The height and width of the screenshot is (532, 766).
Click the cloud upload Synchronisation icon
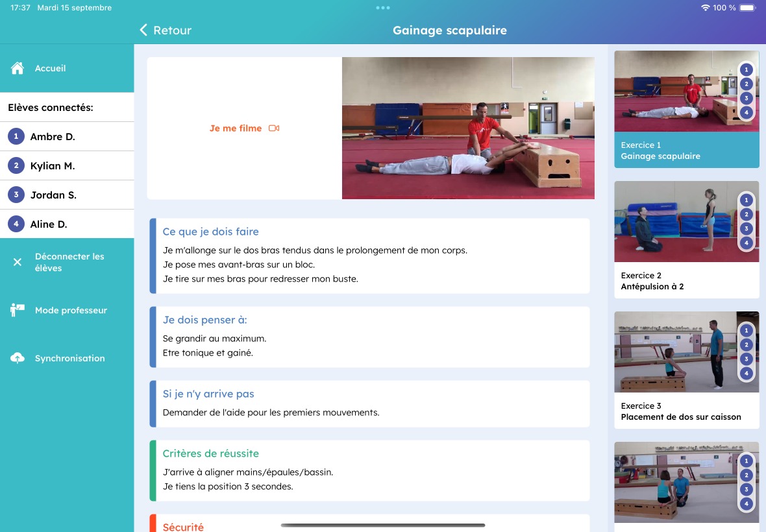(x=17, y=357)
